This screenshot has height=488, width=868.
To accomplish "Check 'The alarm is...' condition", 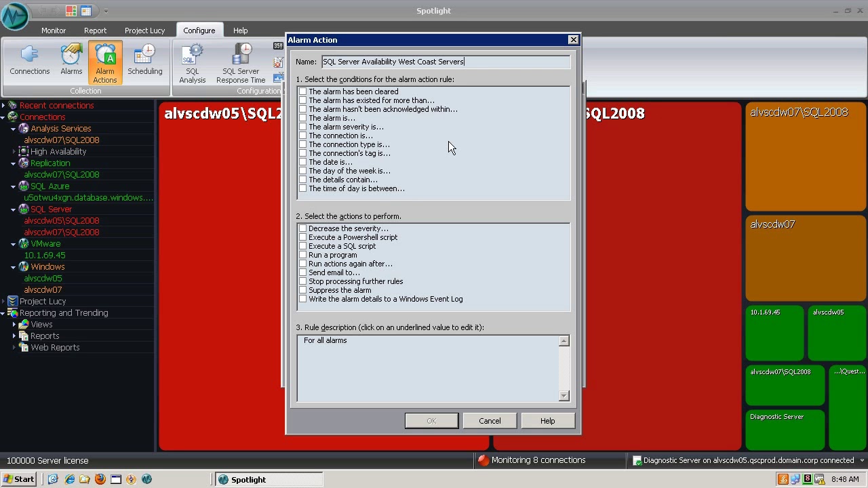I will coord(303,118).
